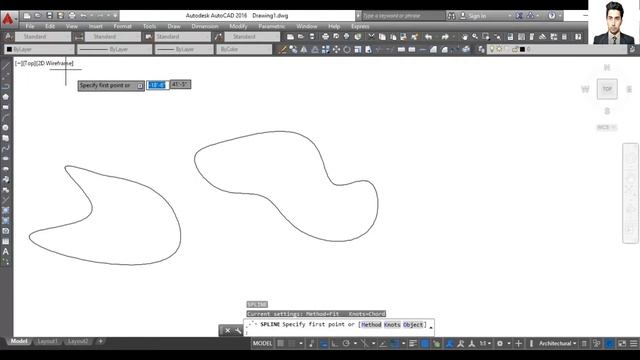Open the Table Style Standard dropdown
Screen dimensions: 640x360
click(x=182, y=37)
